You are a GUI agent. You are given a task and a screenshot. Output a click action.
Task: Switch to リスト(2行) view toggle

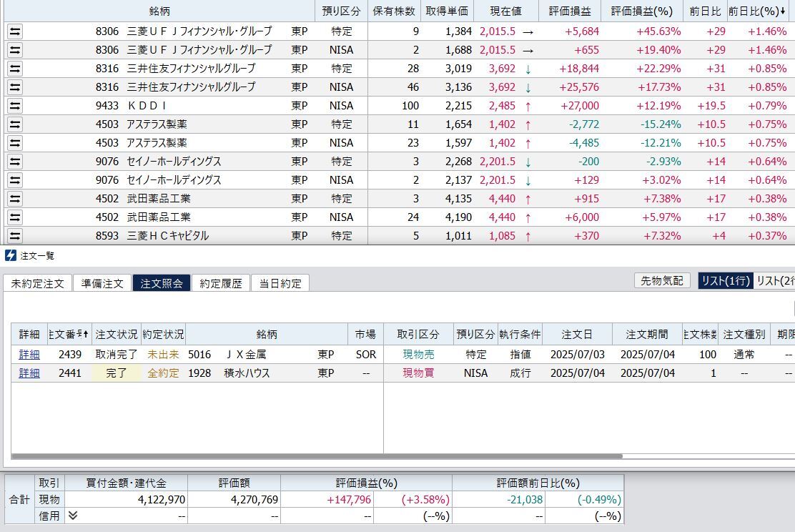pyautogui.click(x=774, y=280)
